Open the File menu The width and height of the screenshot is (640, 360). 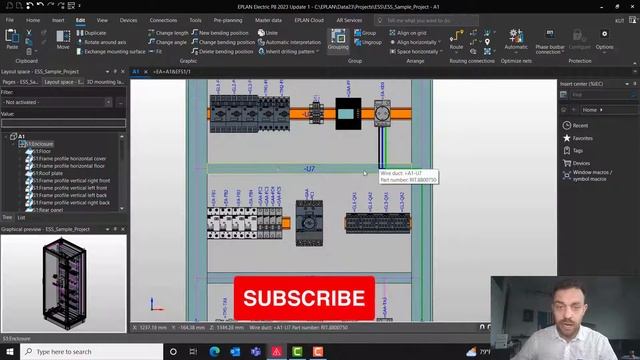pos(10,20)
